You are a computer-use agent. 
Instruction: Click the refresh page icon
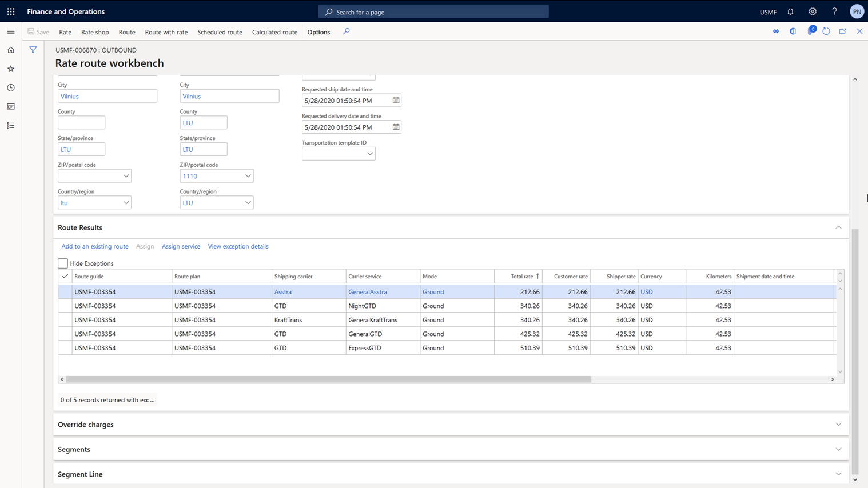826,31
